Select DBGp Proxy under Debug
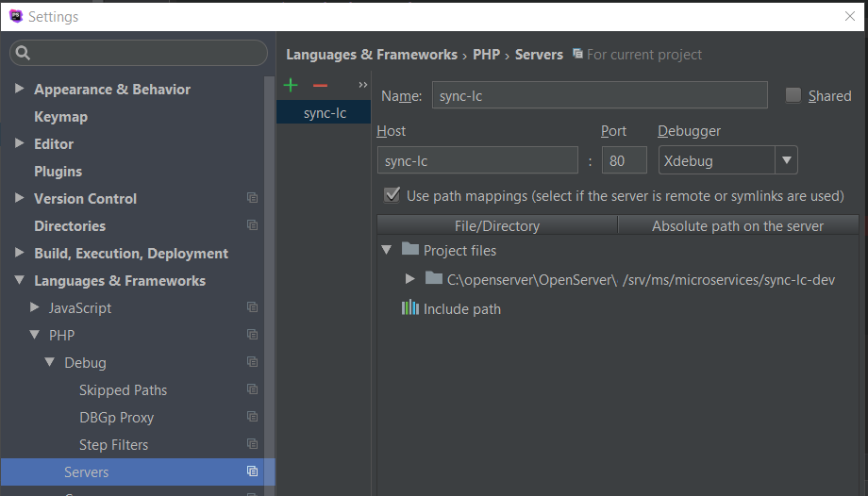This screenshot has width=868, height=496. (x=117, y=418)
